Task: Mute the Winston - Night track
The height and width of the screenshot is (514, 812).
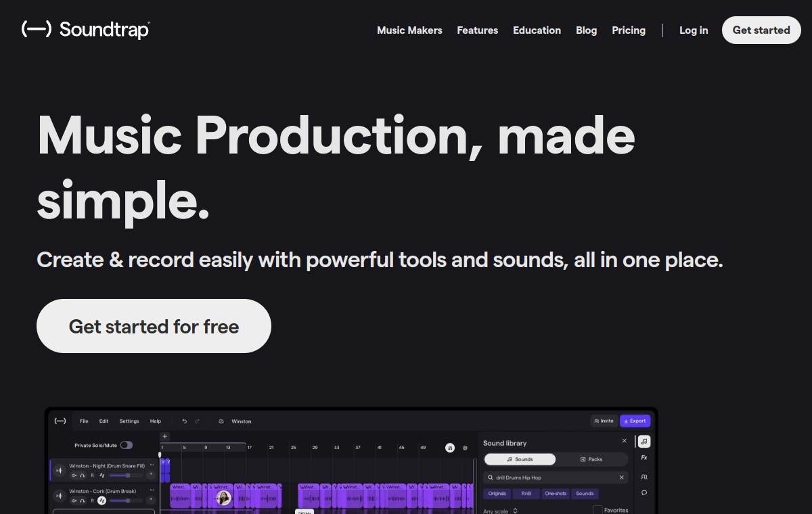Action: coord(74,475)
